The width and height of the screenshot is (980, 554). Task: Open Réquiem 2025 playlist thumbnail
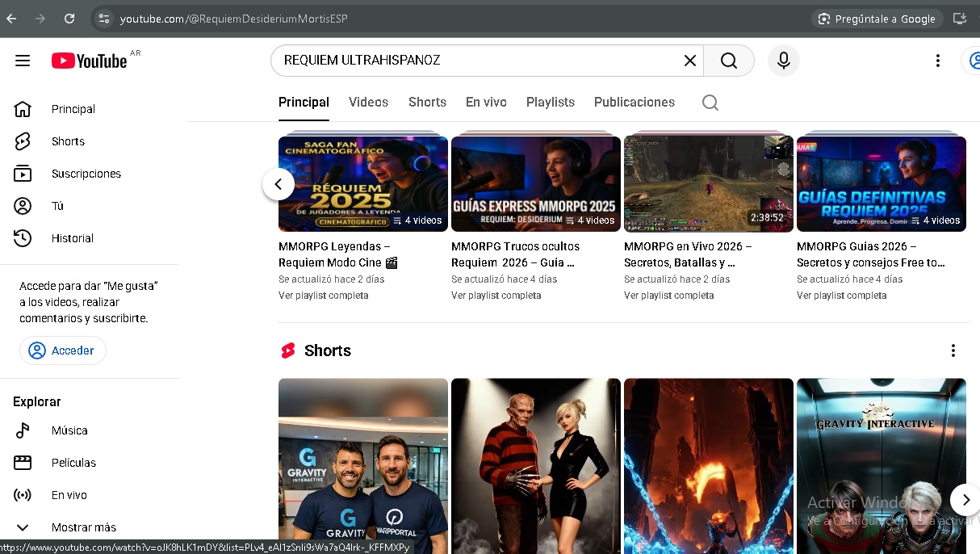363,183
